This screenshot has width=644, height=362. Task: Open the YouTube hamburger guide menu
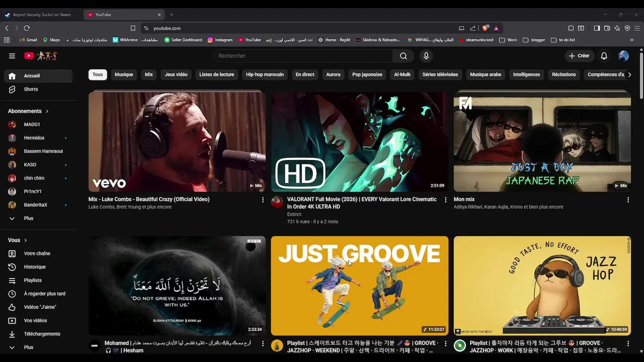pyautogui.click(x=12, y=56)
